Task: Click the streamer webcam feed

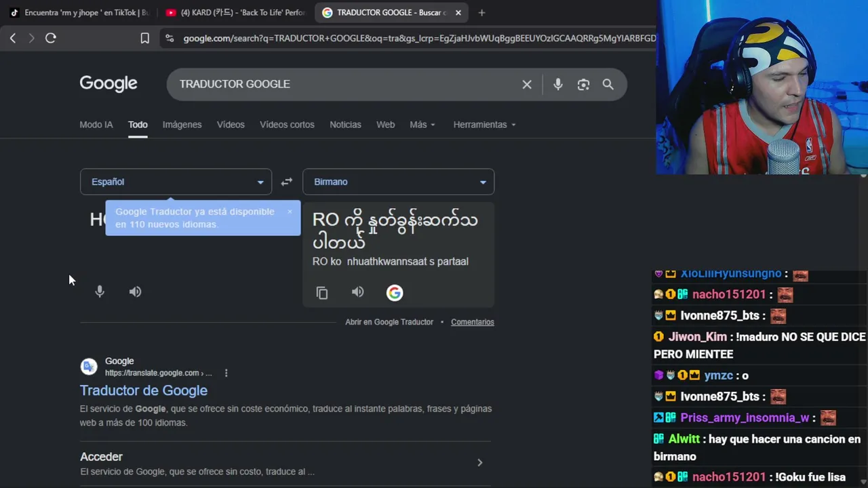Action: tap(762, 87)
